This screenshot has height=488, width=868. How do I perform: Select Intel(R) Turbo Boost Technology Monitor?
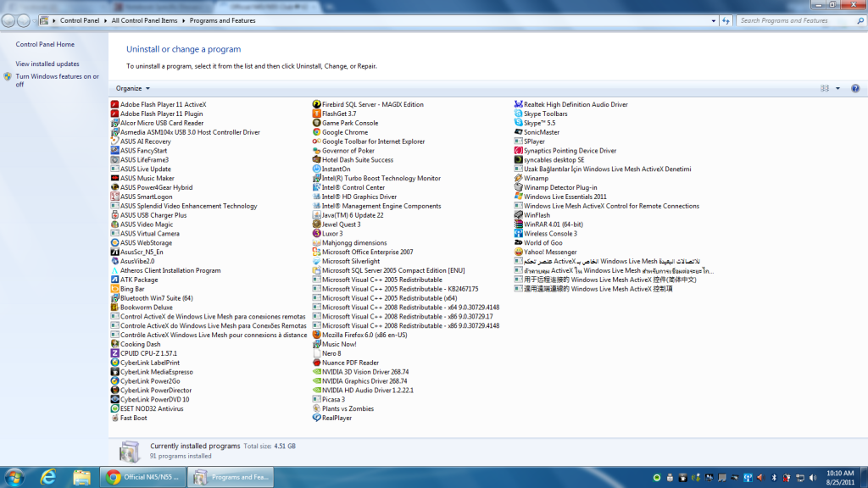376,178
